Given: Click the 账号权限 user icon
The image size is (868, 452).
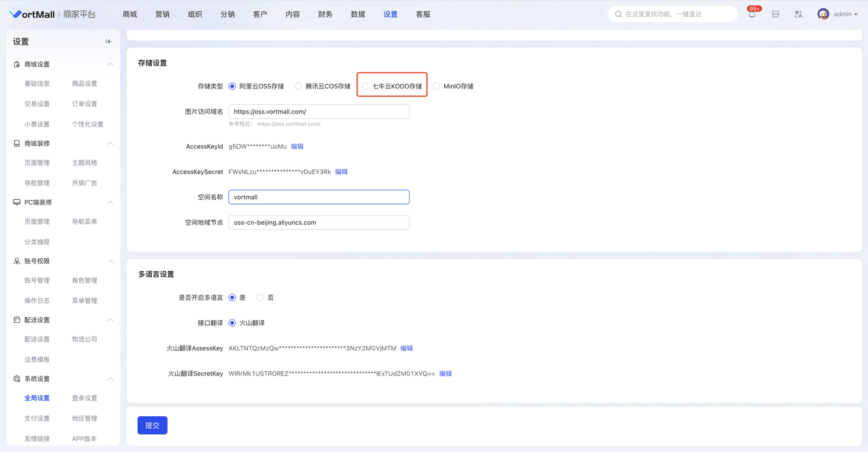Looking at the screenshot, I should pyautogui.click(x=17, y=262).
